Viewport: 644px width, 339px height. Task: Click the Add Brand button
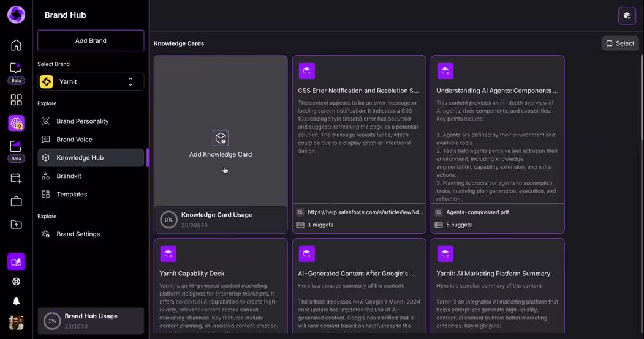(x=91, y=40)
